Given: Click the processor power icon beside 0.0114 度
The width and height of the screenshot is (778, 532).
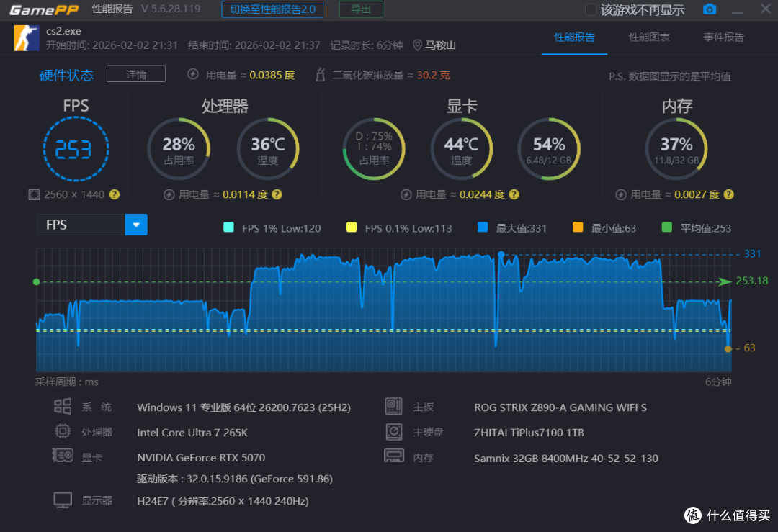Looking at the screenshot, I should point(169,195).
